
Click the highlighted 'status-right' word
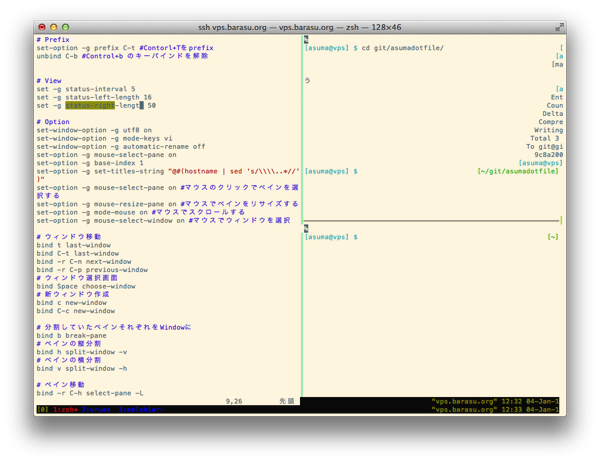click(90, 105)
